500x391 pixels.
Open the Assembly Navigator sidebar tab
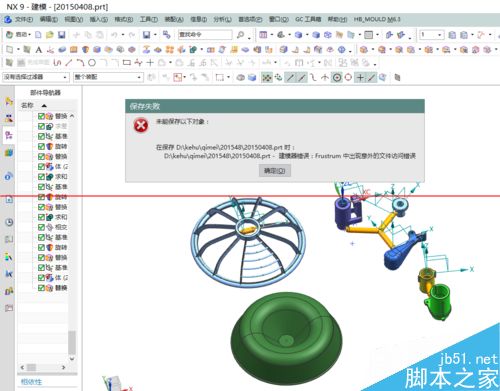(9, 101)
